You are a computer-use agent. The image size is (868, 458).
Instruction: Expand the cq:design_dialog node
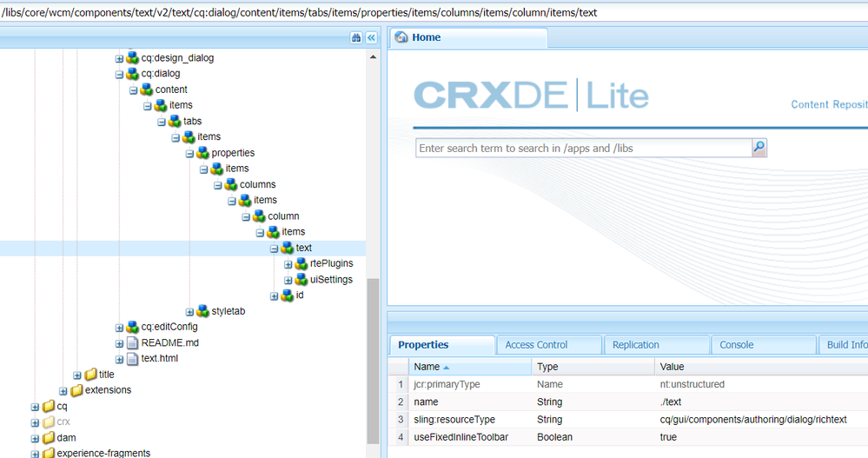120,58
